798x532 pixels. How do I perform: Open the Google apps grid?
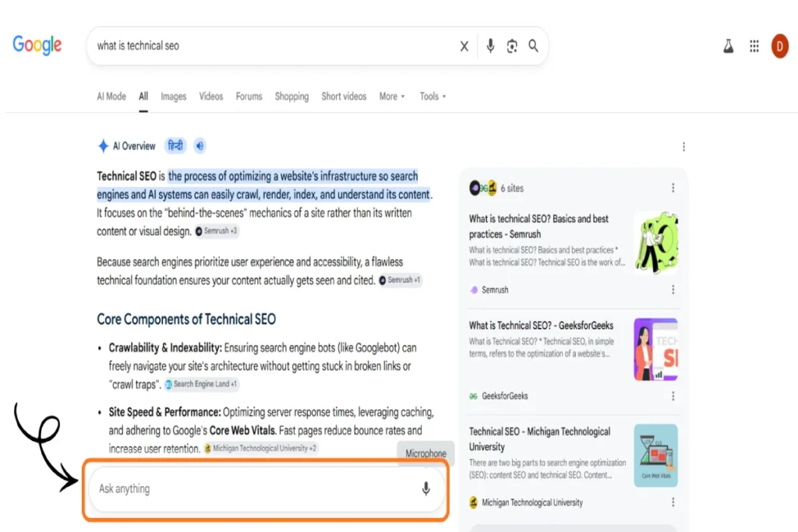click(754, 46)
